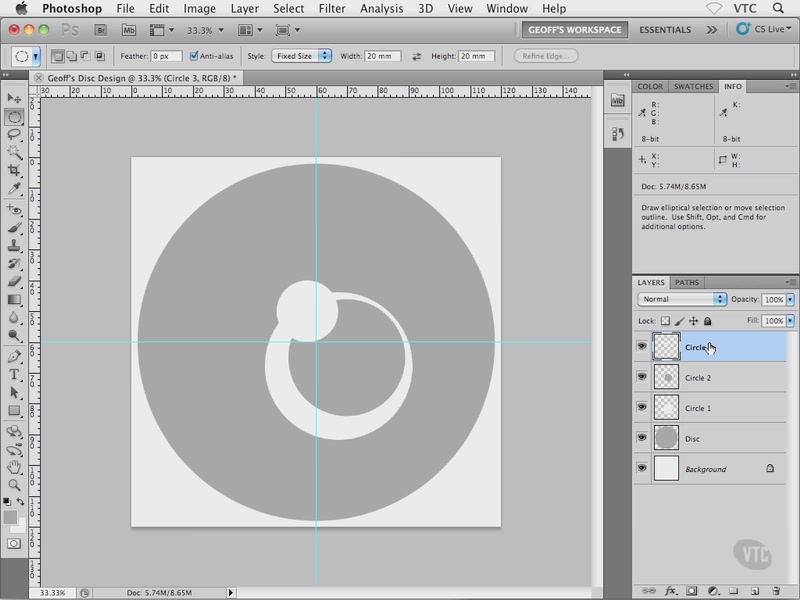Viewport: 800px width, 600px height.
Task: Select the Eraser tool
Action: pyautogui.click(x=14, y=281)
